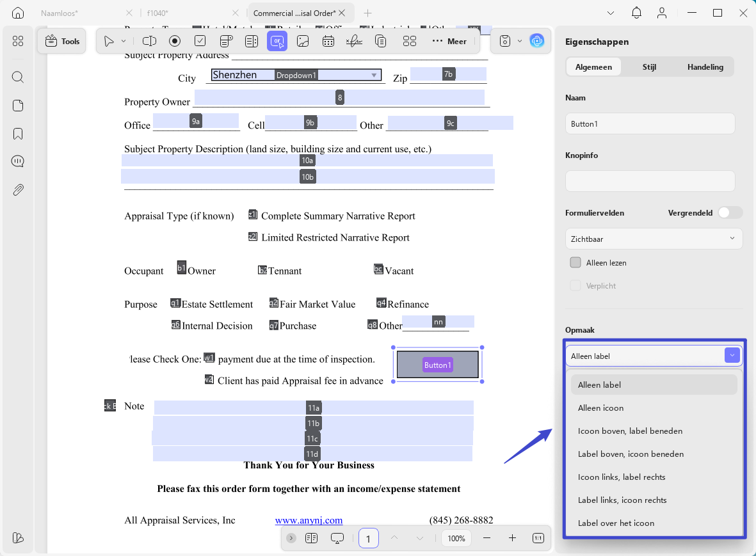Click the AI assistant icon in toolbar
The height and width of the screenshot is (556, 756).
536,41
